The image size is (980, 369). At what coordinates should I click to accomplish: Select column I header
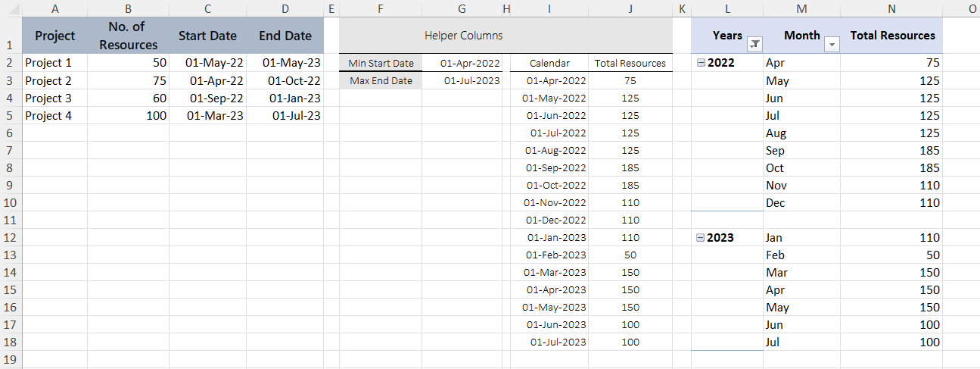pos(549,8)
